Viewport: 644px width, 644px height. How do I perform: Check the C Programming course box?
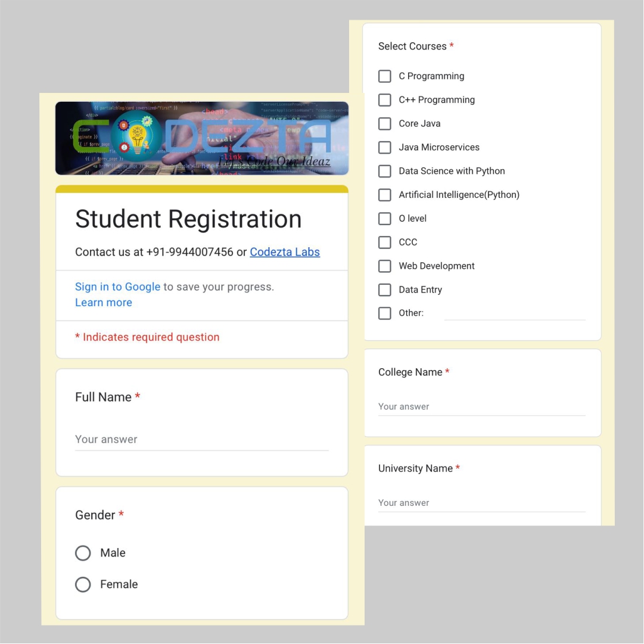[384, 76]
